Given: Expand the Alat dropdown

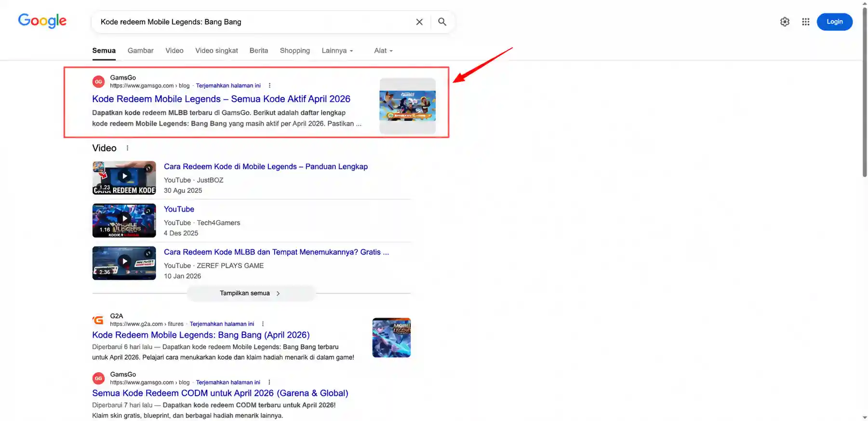Looking at the screenshot, I should 383,51.
